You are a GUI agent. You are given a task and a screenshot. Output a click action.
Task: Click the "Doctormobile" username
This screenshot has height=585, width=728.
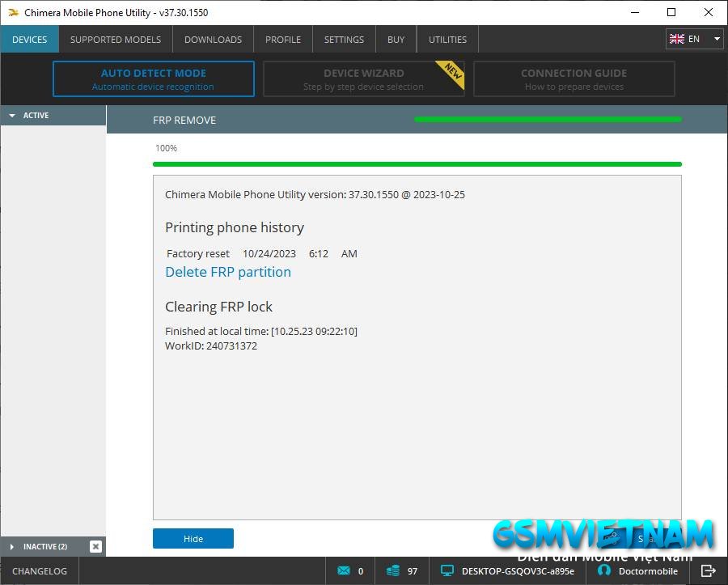pyautogui.click(x=648, y=571)
